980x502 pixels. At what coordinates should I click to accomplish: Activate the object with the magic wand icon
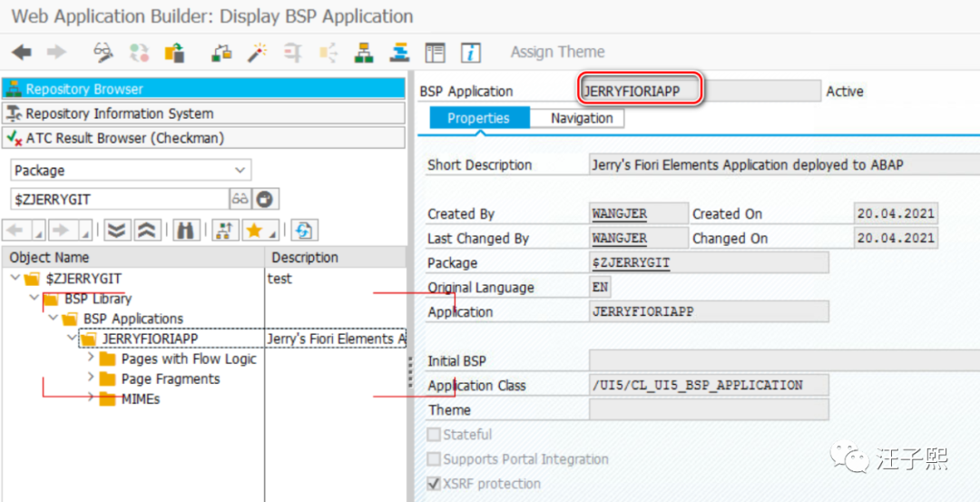point(257,53)
